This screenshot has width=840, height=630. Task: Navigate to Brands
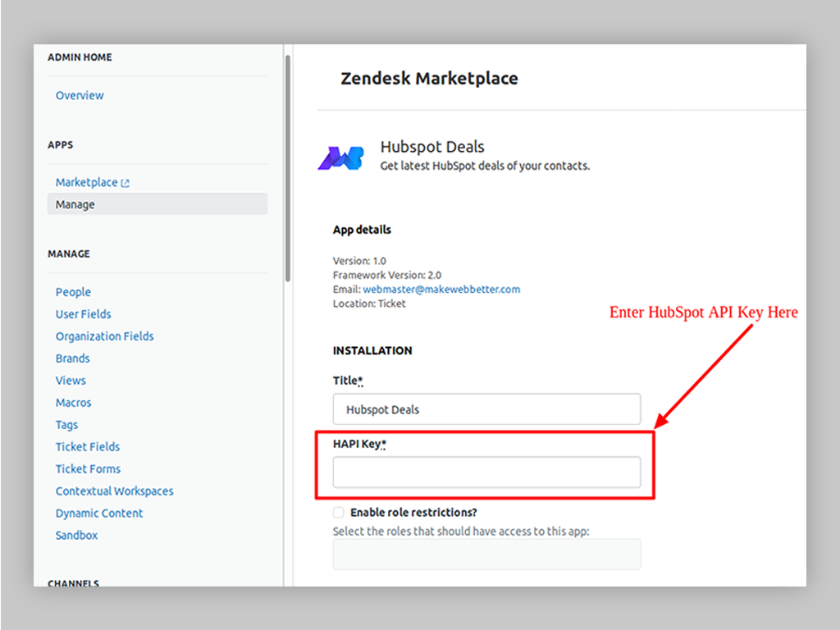(x=72, y=358)
